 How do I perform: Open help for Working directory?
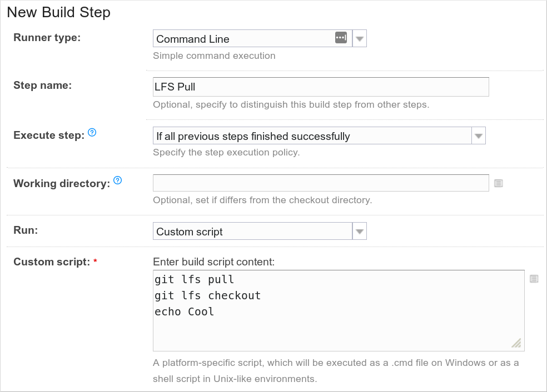[117, 180]
